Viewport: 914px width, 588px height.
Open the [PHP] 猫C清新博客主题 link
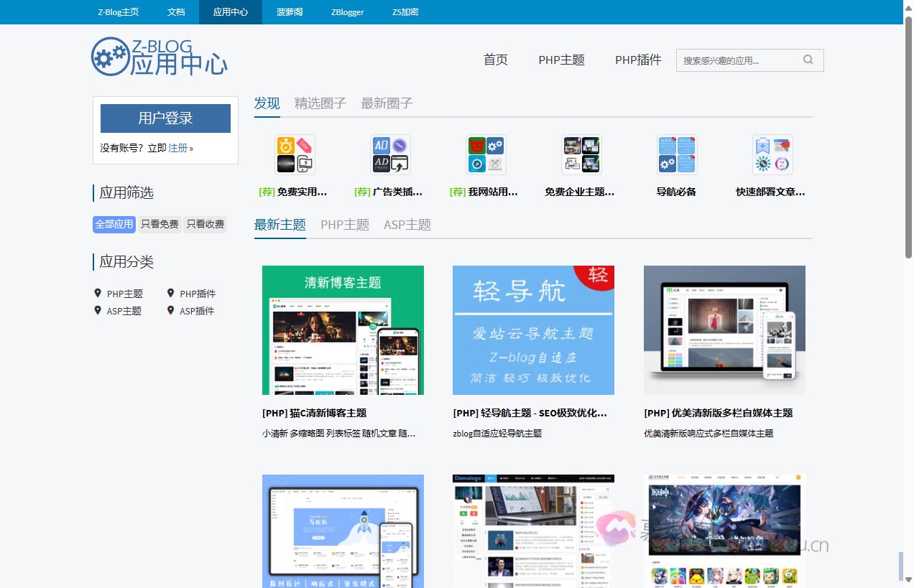click(314, 413)
